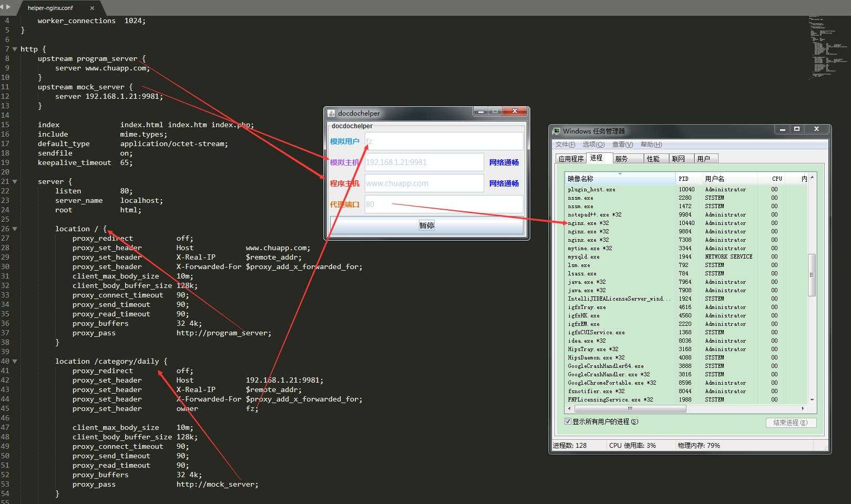Click horizontal scroll right arrow in process list
851x504 pixels.
pyautogui.click(x=803, y=408)
